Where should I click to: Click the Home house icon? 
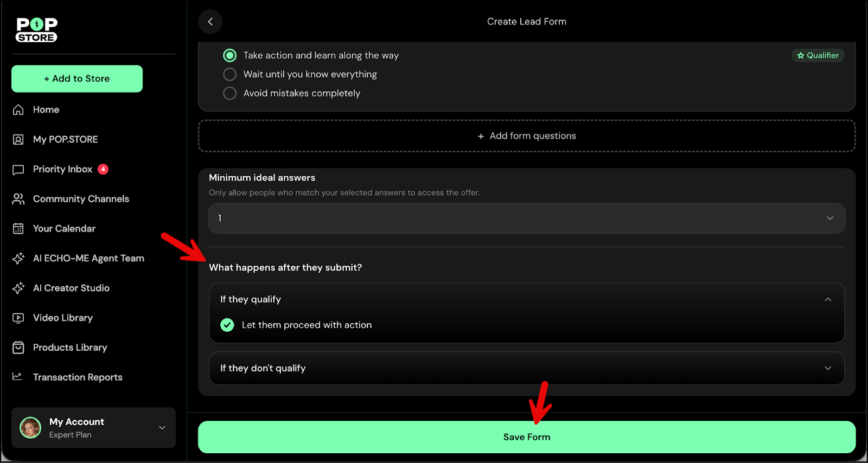click(x=18, y=110)
